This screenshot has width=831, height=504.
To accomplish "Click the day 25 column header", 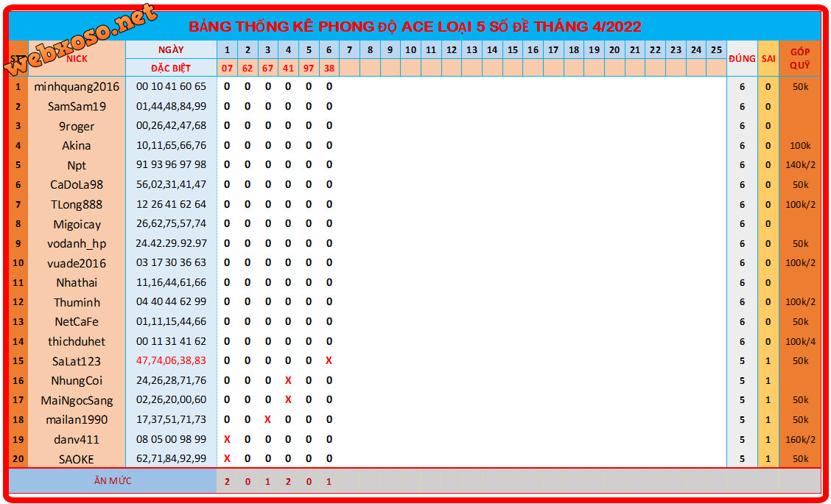I will click(x=716, y=50).
